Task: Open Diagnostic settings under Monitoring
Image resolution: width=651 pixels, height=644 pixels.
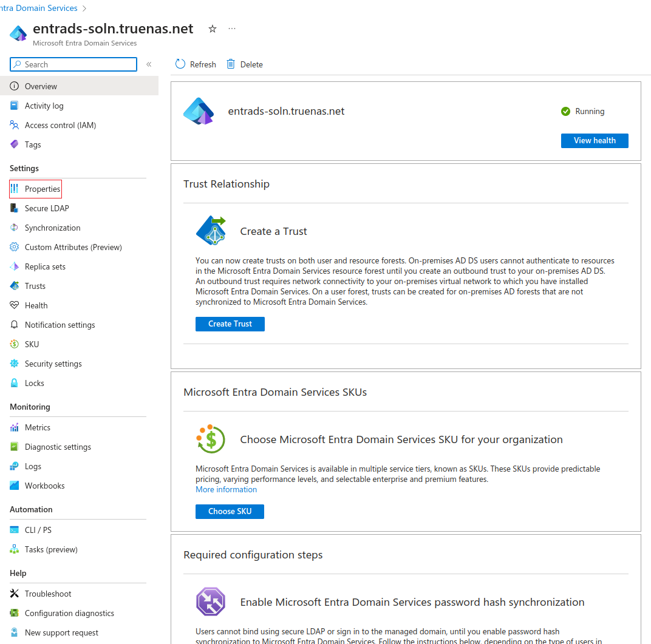Action: click(x=58, y=447)
